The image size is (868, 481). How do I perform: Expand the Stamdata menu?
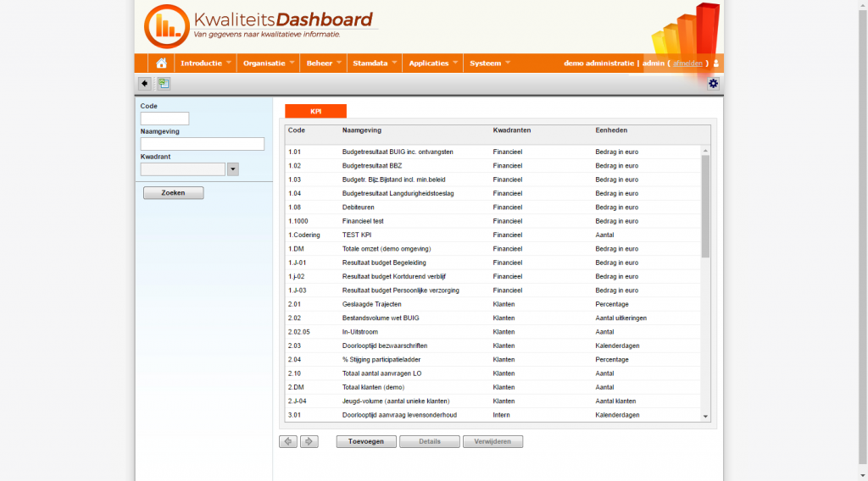375,64
